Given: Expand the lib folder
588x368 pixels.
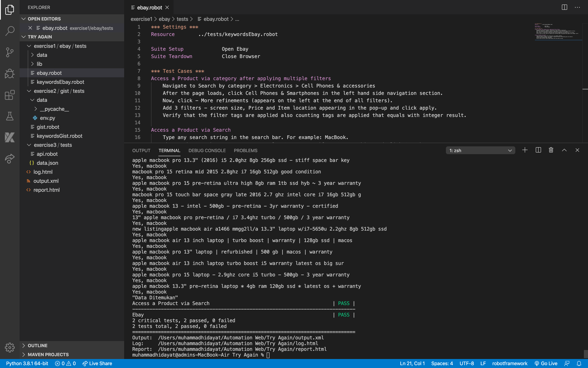Looking at the screenshot, I should click(72, 64).
